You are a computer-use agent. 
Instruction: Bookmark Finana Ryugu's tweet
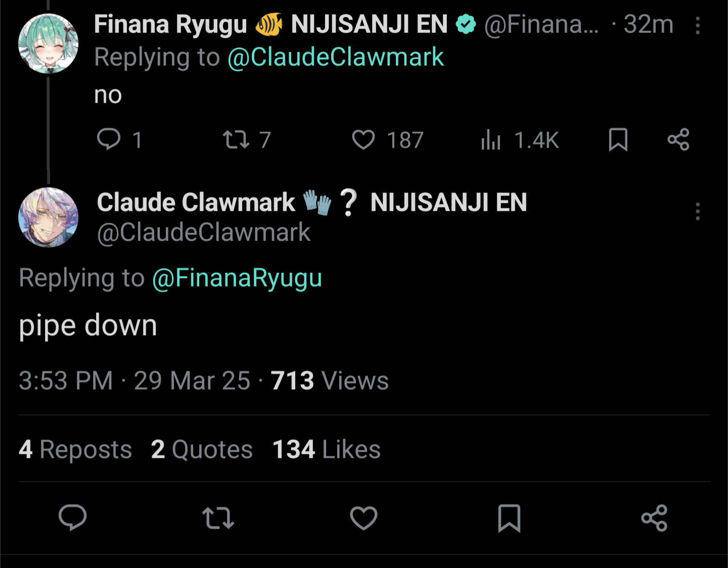click(x=618, y=139)
